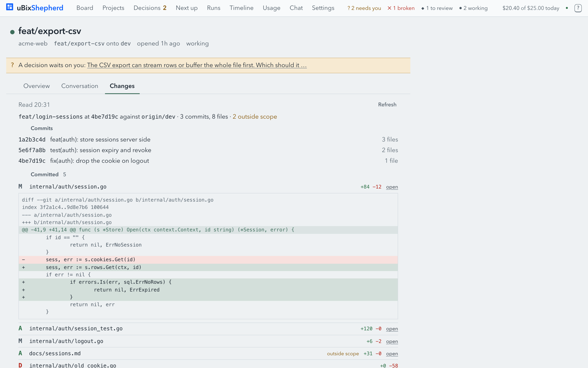The image size is (588, 368).
Task: Open logout.go via its open link
Action: [x=392, y=342]
